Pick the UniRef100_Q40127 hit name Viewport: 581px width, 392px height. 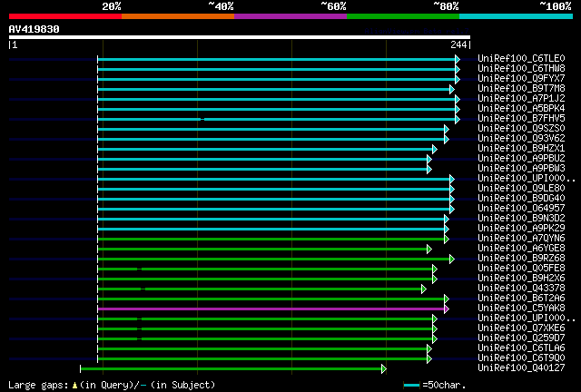(521, 368)
